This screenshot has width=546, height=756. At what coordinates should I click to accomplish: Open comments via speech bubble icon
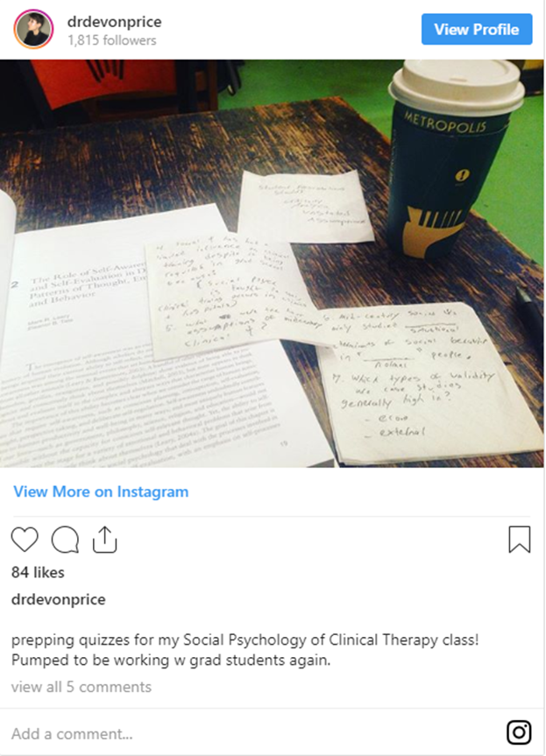coord(65,540)
